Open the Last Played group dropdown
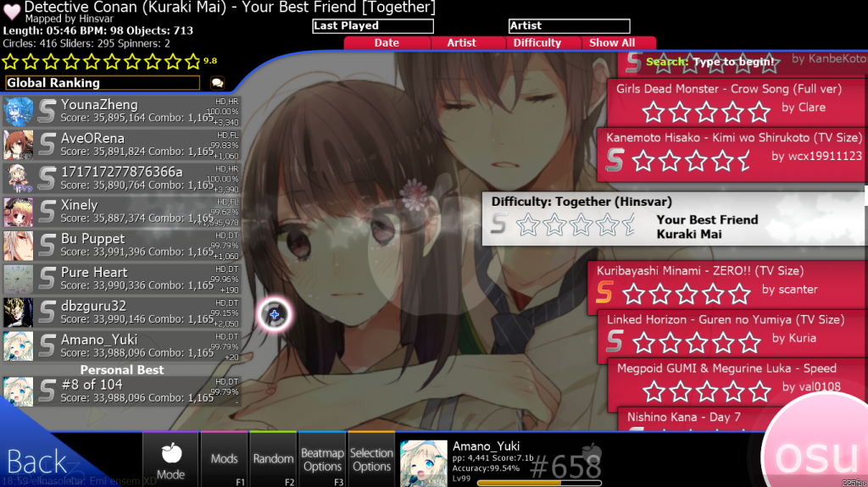 [373, 26]
